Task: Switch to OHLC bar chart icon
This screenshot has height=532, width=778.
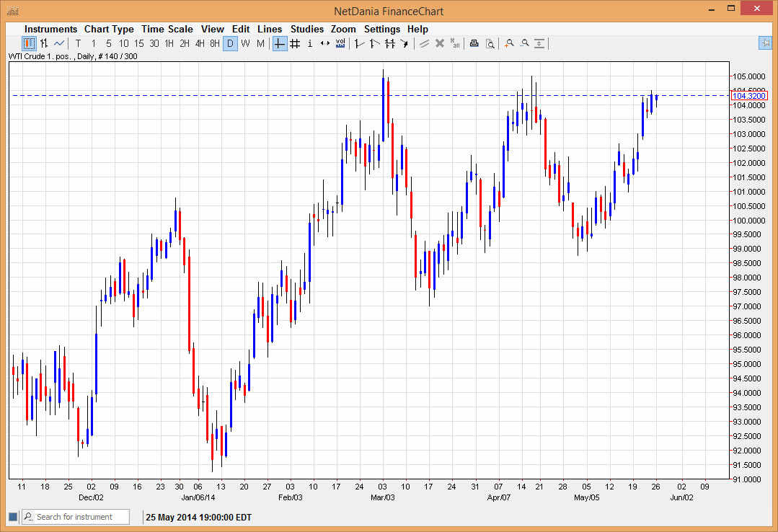Action: pyautogui.click(x=44, y=43)
